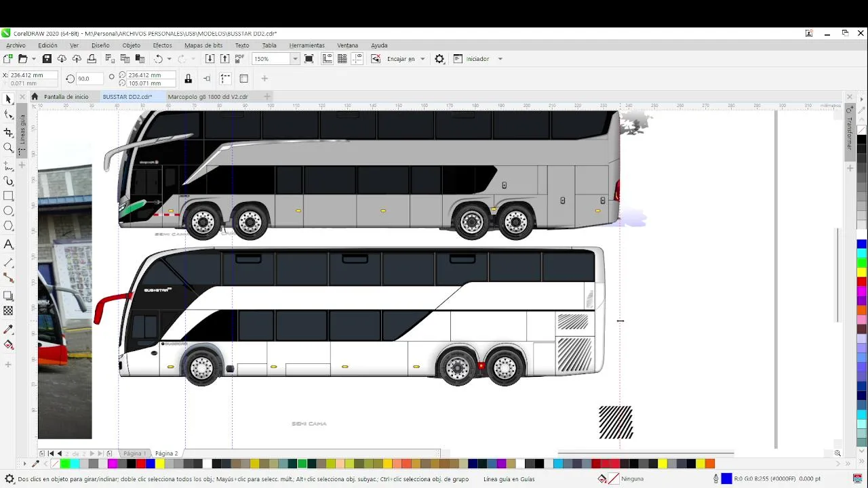
Task: Choose the Connector tool
Action: pyautogui.click(x=8, y=278)
